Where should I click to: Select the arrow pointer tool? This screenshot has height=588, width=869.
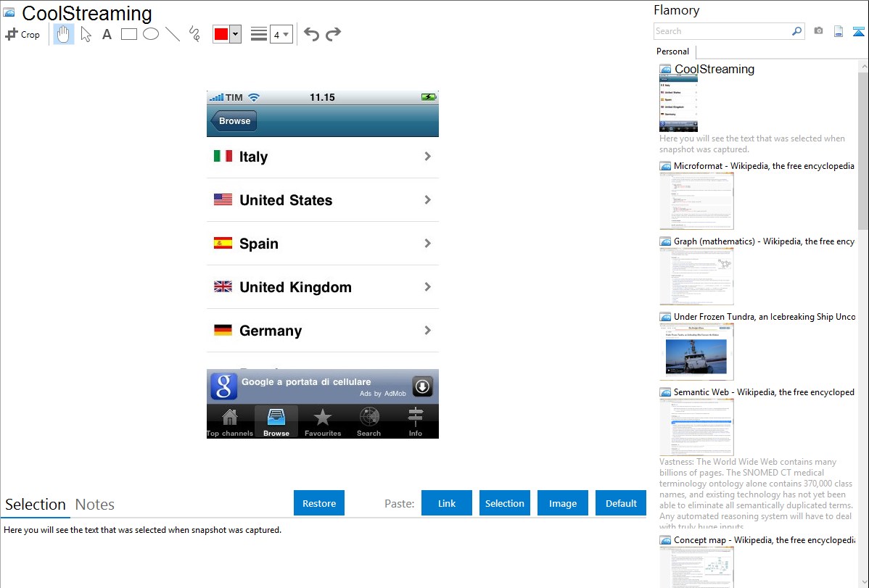[86, 34]
